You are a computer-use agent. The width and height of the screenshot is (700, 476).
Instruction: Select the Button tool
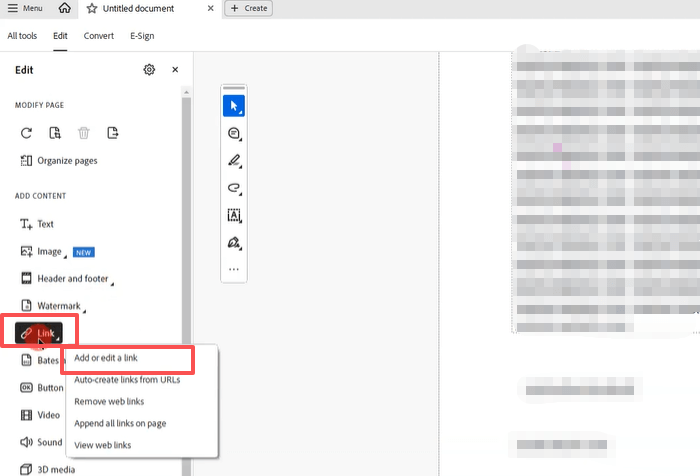(x=42, y=388)
